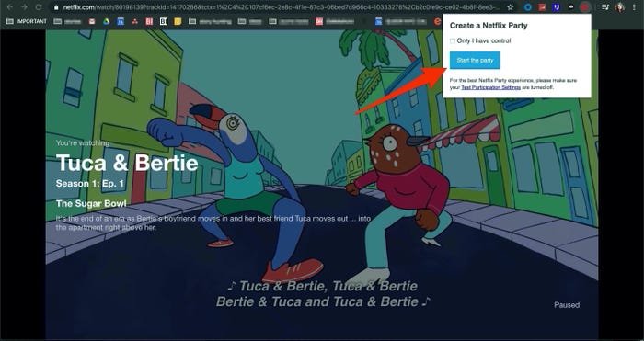Image resolution: width=644 pixels, height=341 pixels.
Task: Click the Paused status text
Action: 567,305
